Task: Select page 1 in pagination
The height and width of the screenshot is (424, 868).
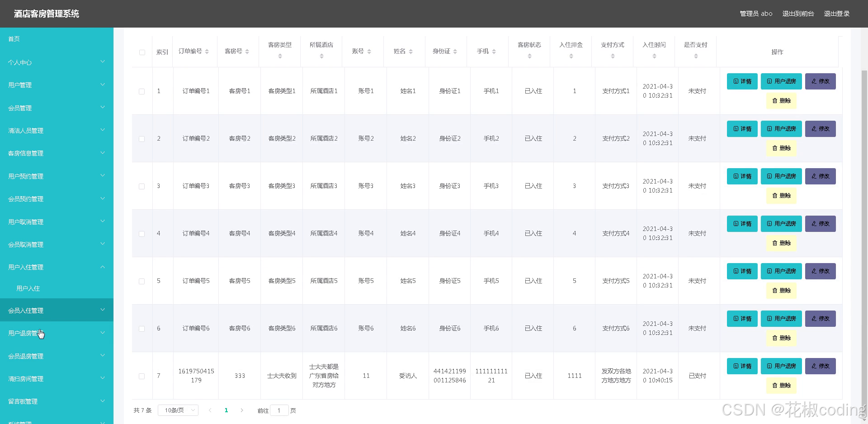Action: (x=226, y=410)
